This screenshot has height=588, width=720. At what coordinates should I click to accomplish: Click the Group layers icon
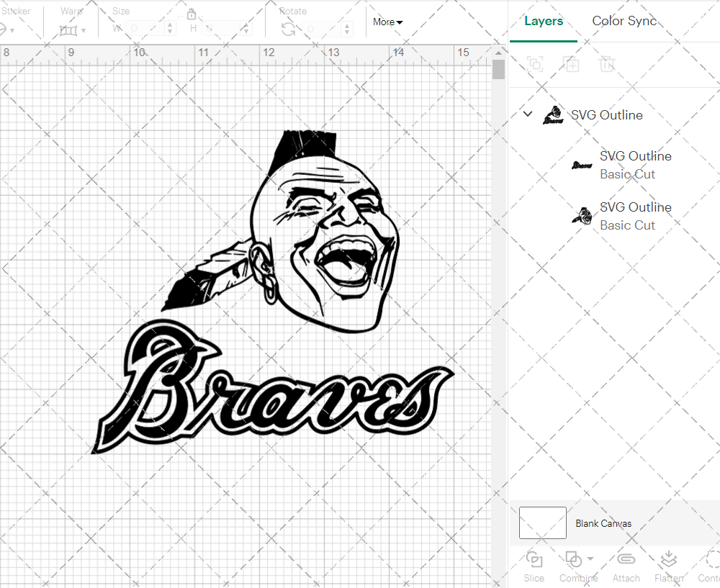(x=535, y=64)
